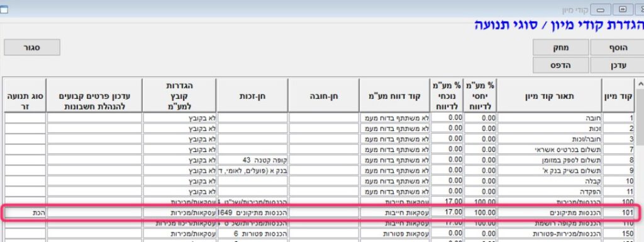The image size is (644, 242).
Task: Select the לא בקובץ cell in row 1
Action: coord(179,118)
